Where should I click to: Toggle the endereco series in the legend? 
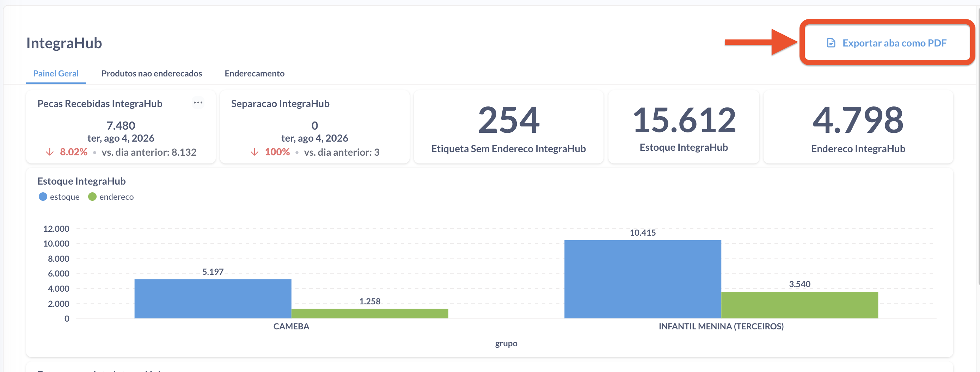click(111, 197)
